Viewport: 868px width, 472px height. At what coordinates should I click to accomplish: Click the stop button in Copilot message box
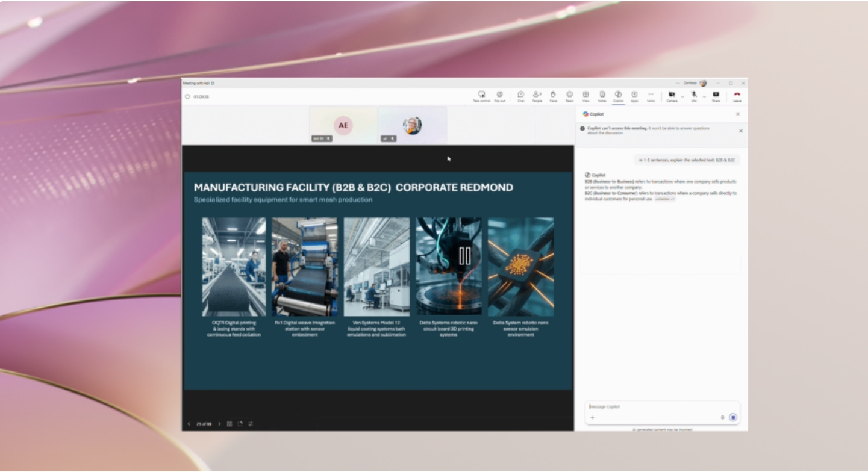pyautogui.click(x=733, y=418)
